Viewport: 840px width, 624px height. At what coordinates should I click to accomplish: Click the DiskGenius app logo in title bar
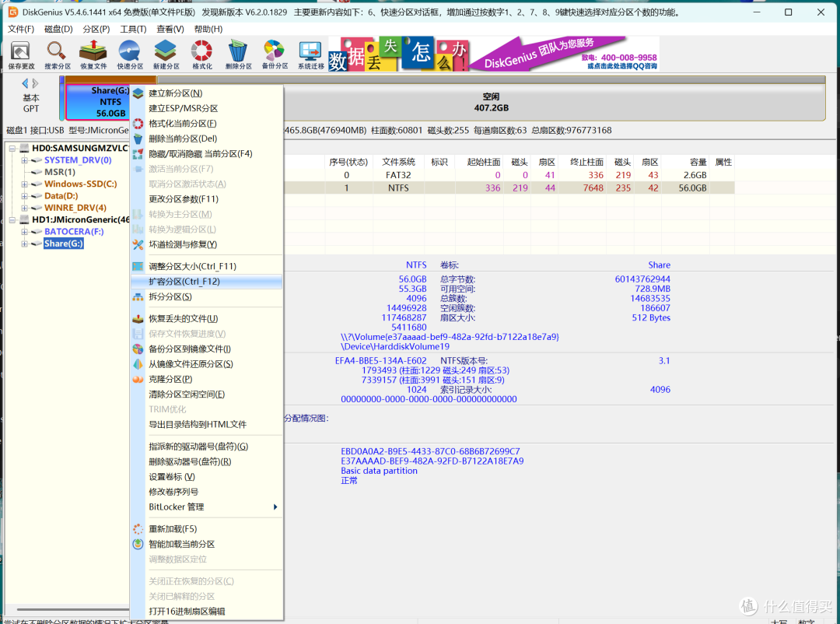point(13,12)
